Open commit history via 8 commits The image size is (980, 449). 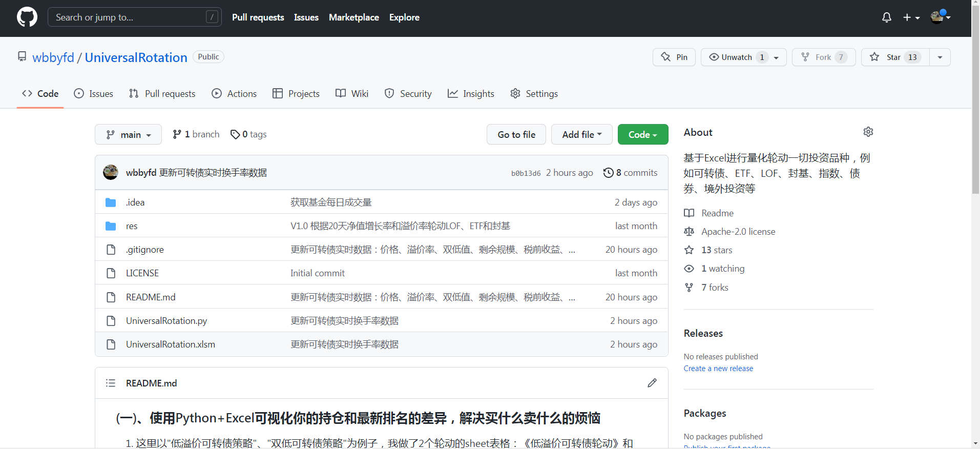[631, 173]
